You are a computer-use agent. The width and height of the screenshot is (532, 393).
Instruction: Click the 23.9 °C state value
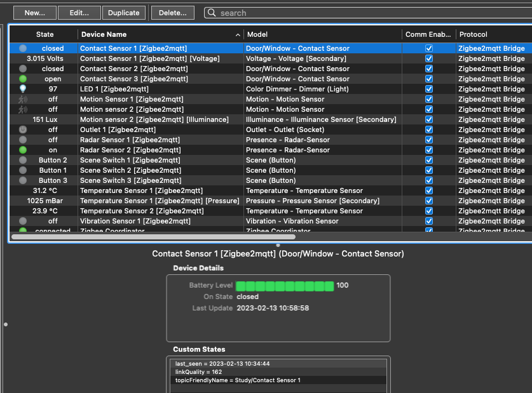click(x=44, y=211)
